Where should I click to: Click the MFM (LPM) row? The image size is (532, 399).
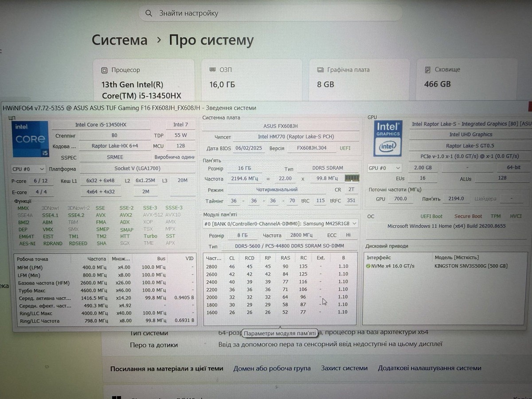click(106, 267)
